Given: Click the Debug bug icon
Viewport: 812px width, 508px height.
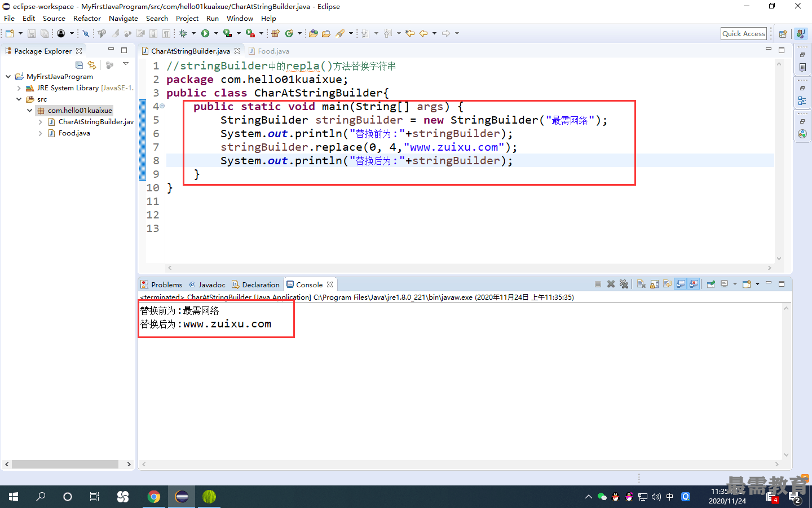Looking at the screenshot, I should [x=183, y=33].
